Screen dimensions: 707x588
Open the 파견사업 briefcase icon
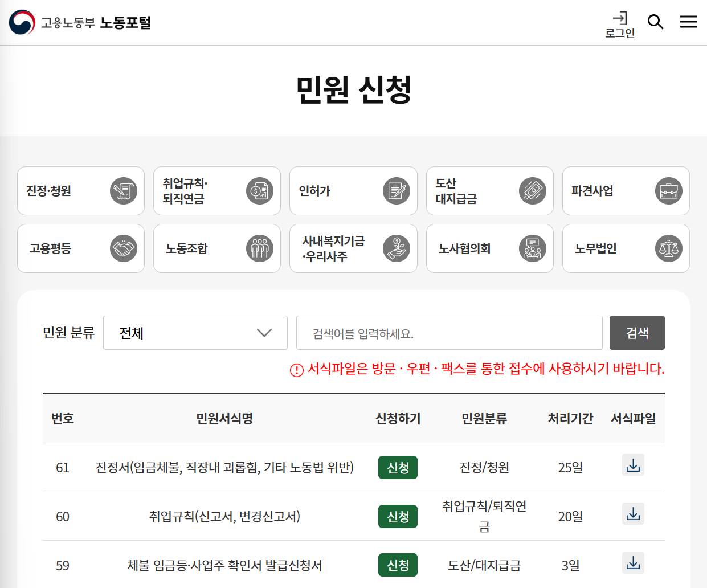point(668,191)
